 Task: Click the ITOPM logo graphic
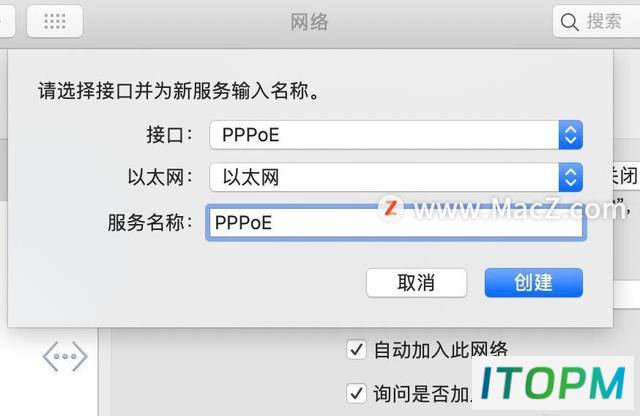pos(553,382)
